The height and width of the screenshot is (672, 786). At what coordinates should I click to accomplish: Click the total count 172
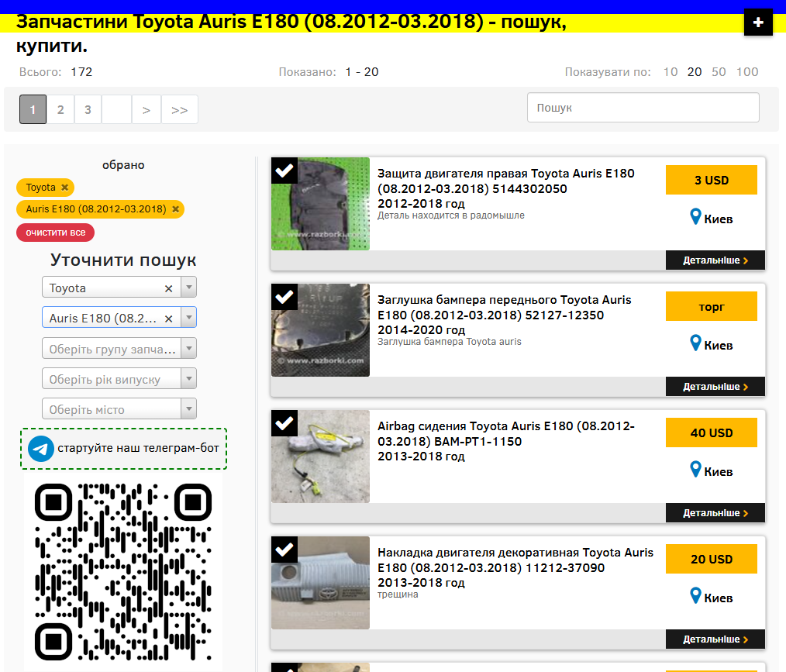(x=81, y=72)
